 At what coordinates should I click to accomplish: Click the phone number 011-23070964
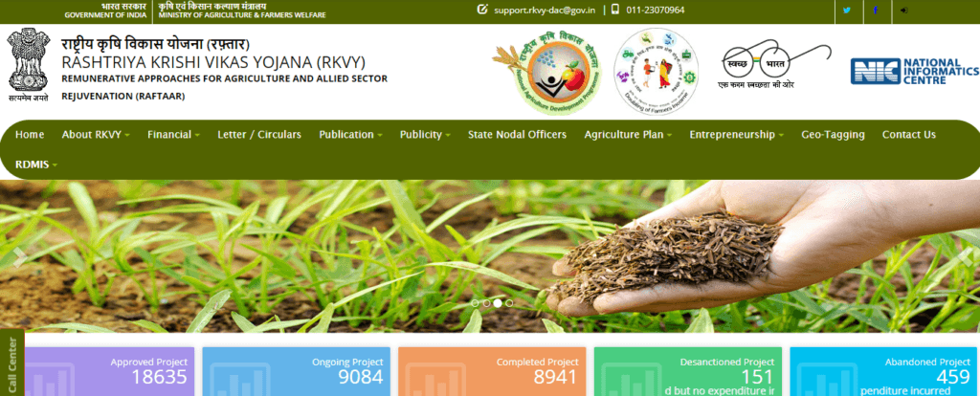click(x=655, y=10)
